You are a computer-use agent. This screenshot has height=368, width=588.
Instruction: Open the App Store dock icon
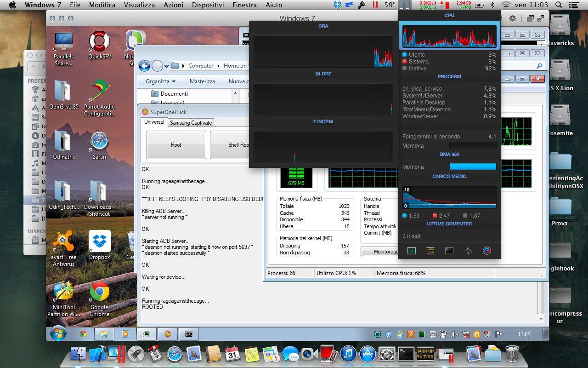368,354
